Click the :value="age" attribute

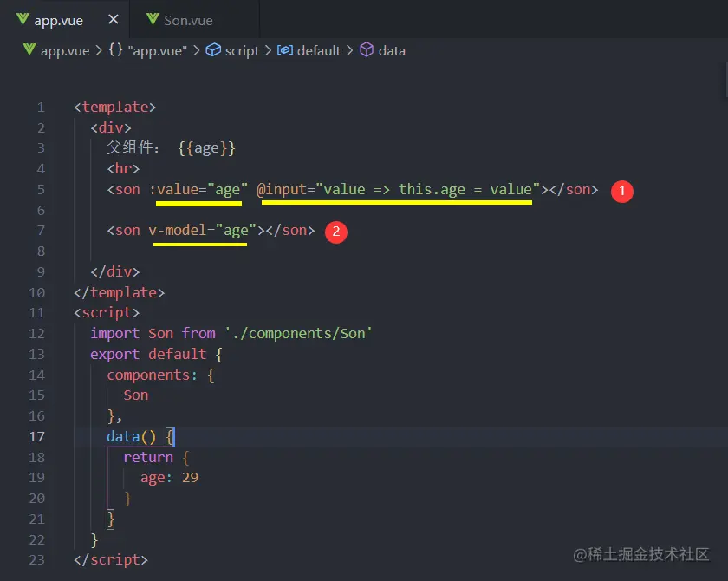coord(198,190)
